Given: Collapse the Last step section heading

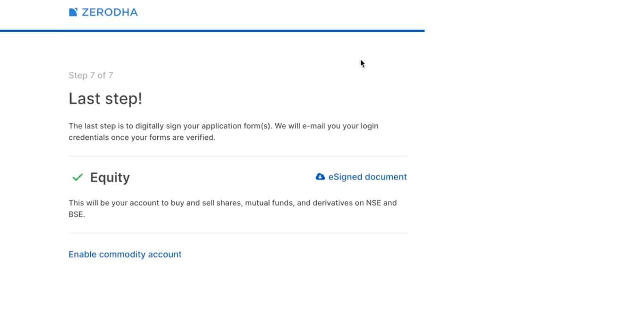Looking at the screenshot, I should (105, 98).
